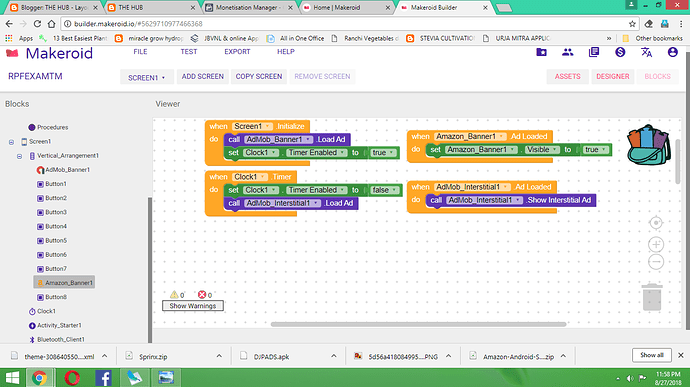Switch to the Blogger THE HUB layout tab

click(x=53, y=7)
